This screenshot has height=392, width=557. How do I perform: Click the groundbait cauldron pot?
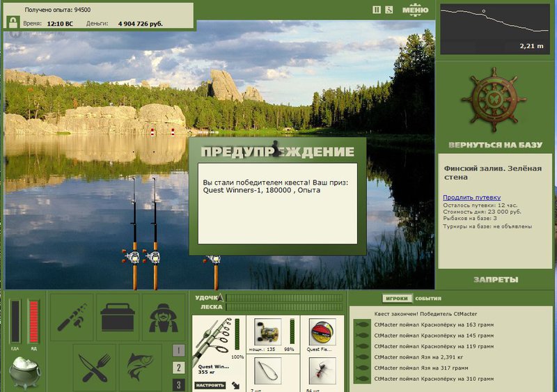25,373
